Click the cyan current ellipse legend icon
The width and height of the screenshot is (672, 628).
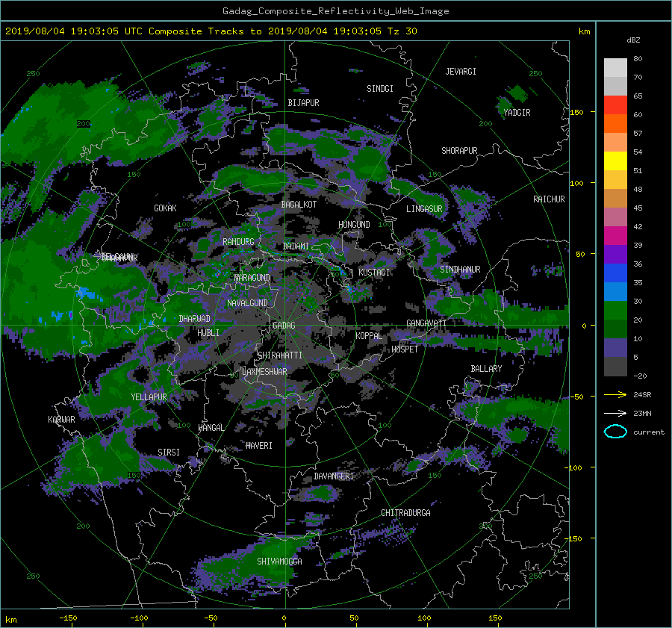click(x=615, y=432)
